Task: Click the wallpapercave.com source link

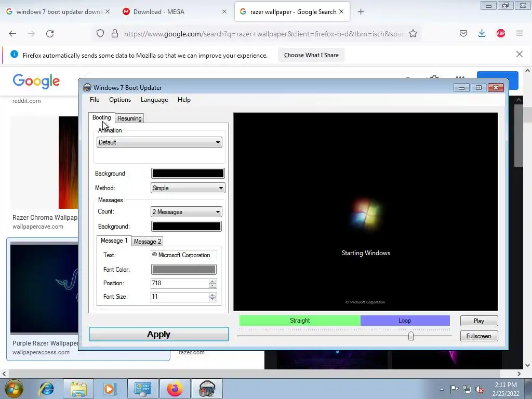Action: coord(37,227)
